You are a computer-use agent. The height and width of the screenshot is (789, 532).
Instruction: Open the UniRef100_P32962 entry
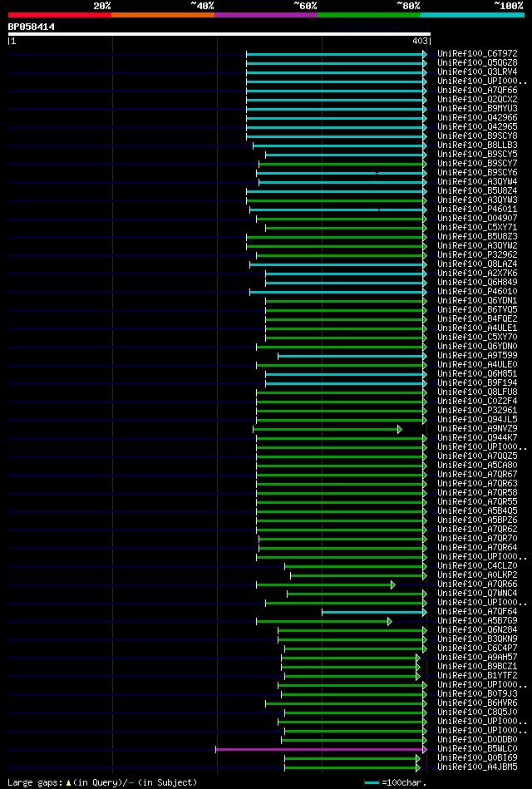click(477, 255)
